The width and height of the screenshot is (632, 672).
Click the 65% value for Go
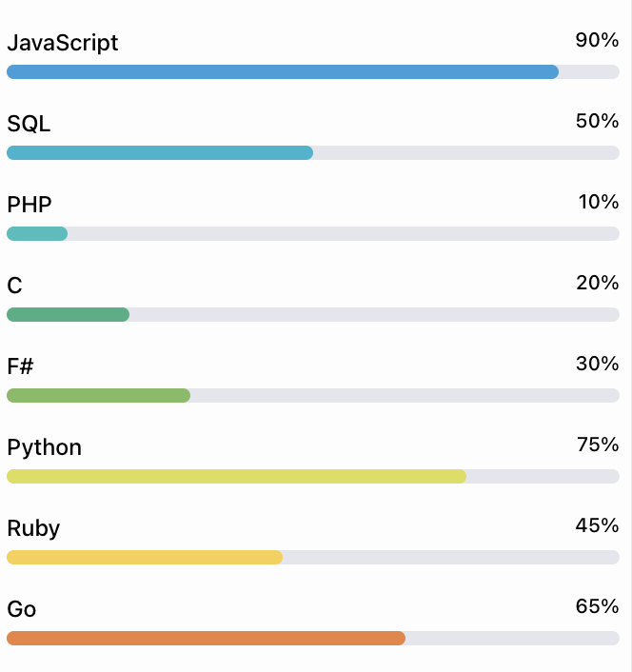tap(597, 607)
